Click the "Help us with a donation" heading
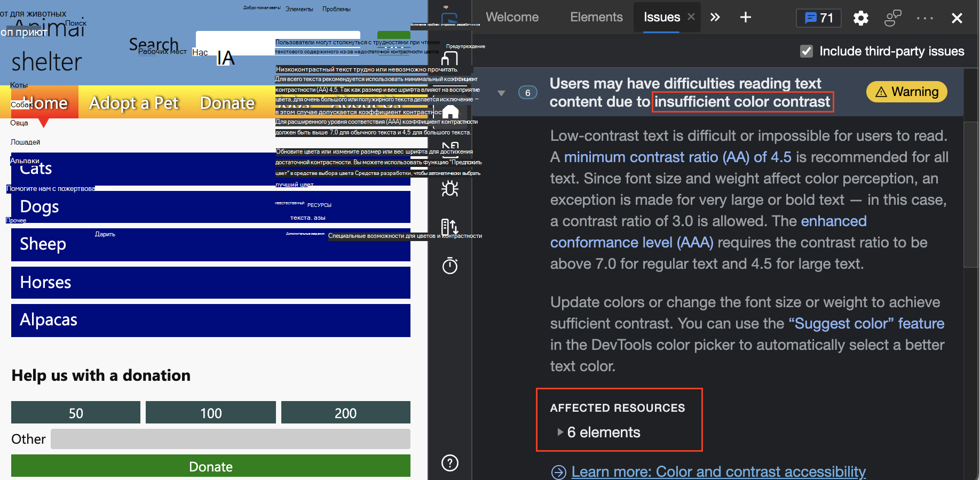This screenshot has width=980, height=480. [x=101, y=375]
